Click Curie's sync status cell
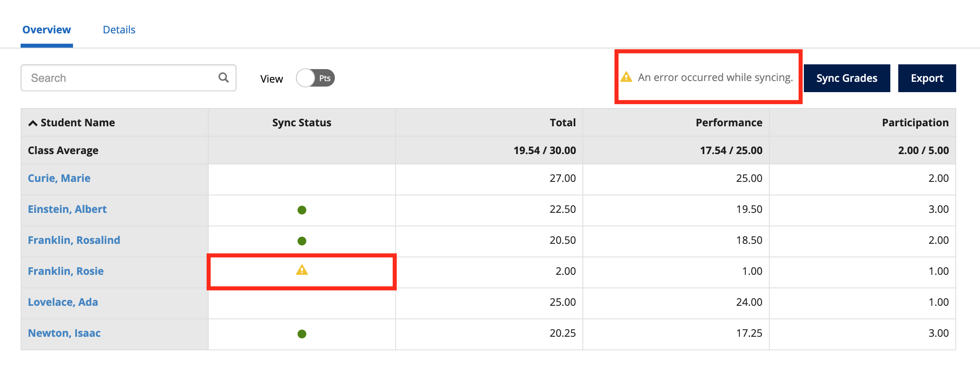Image resolution: width=980 pixels, height=386 pixels. 302,179
